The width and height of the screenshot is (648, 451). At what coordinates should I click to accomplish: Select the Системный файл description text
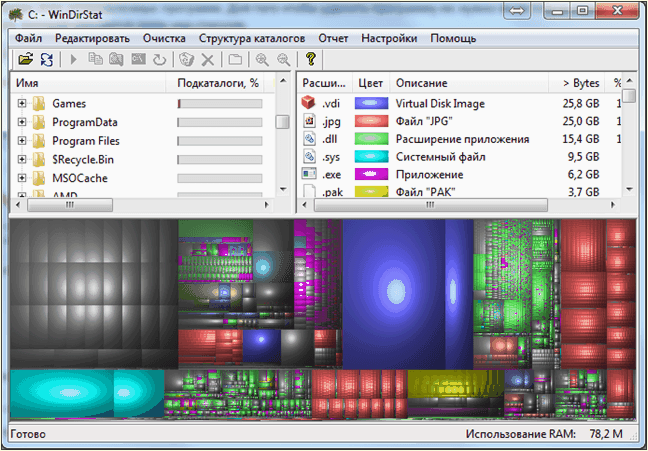pyautogui.click(x=441, y=157)
